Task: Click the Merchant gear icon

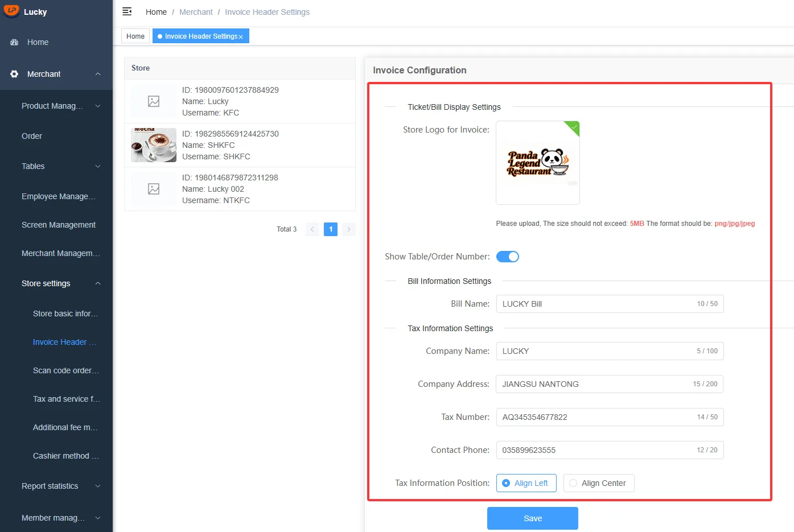Action: point(14,74)
